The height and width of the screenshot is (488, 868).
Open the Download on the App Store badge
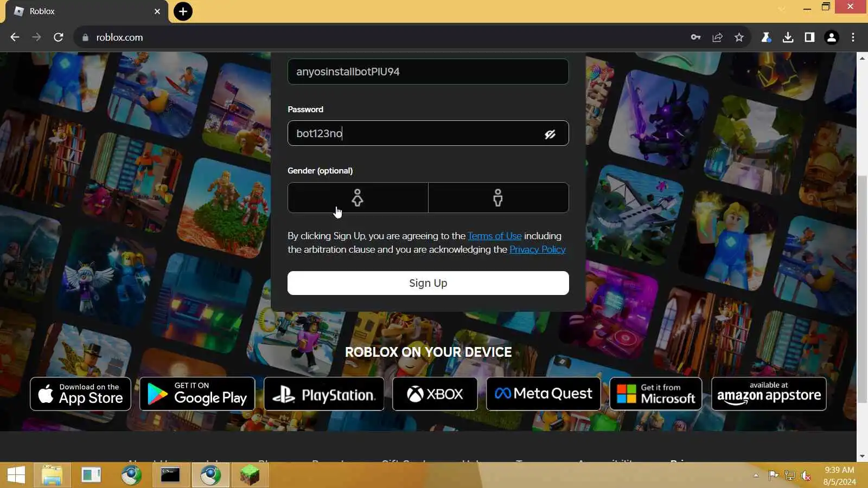[80, 394]
